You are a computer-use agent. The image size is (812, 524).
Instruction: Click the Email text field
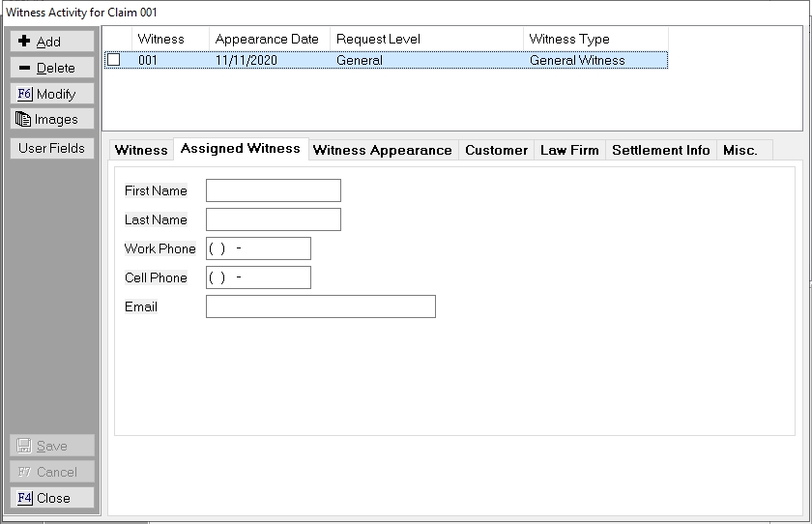pyautogui.click(x=320, y=306)
